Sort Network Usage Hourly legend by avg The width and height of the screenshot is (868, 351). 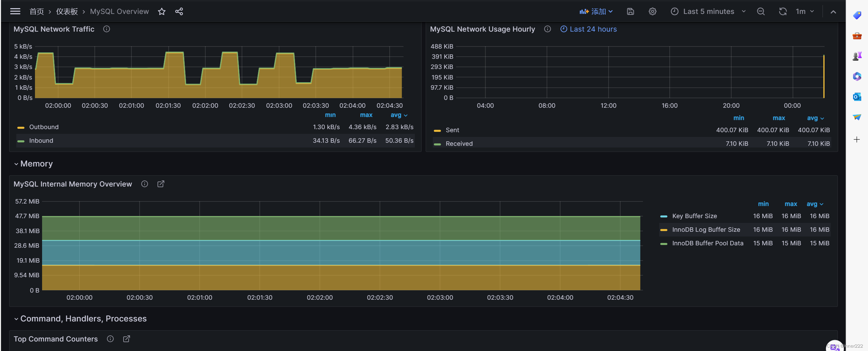click(x=815, y=118)
